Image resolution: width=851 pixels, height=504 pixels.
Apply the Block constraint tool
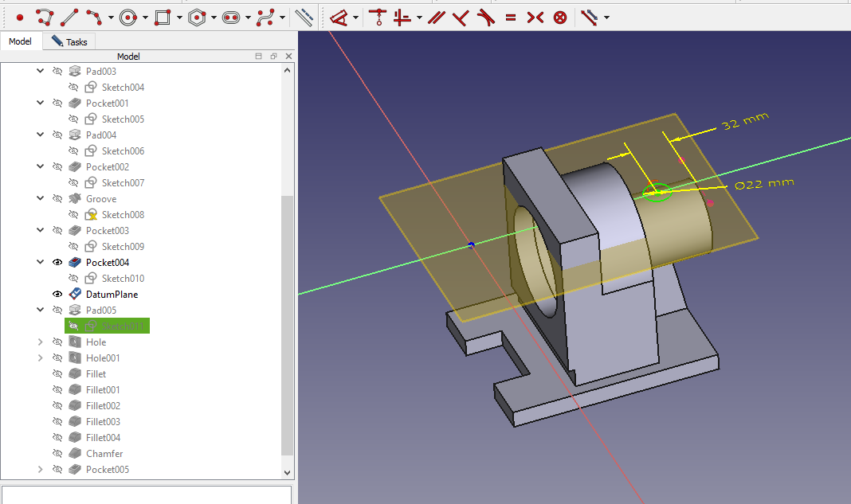[560, 17]
